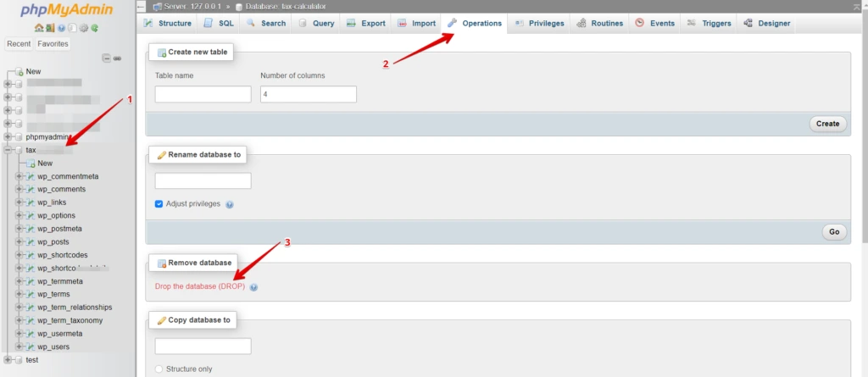Click the Recent button

(x=19, y=44)
